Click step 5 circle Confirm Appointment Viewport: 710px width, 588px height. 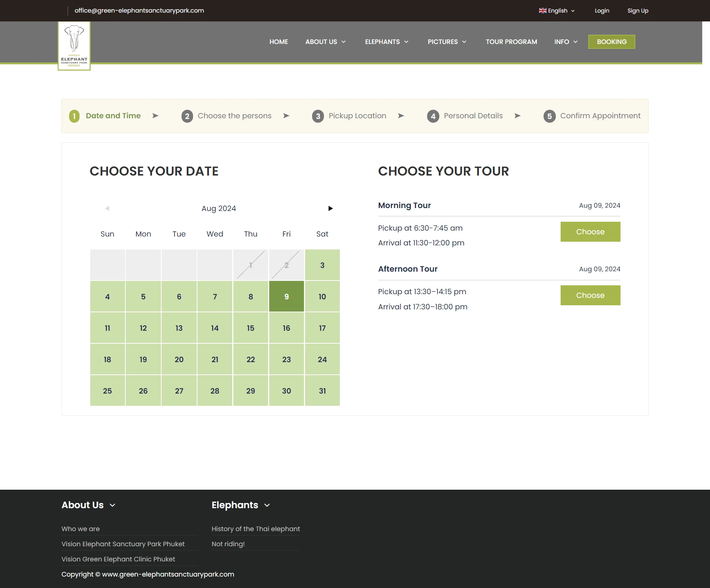[x=549, y=116]
